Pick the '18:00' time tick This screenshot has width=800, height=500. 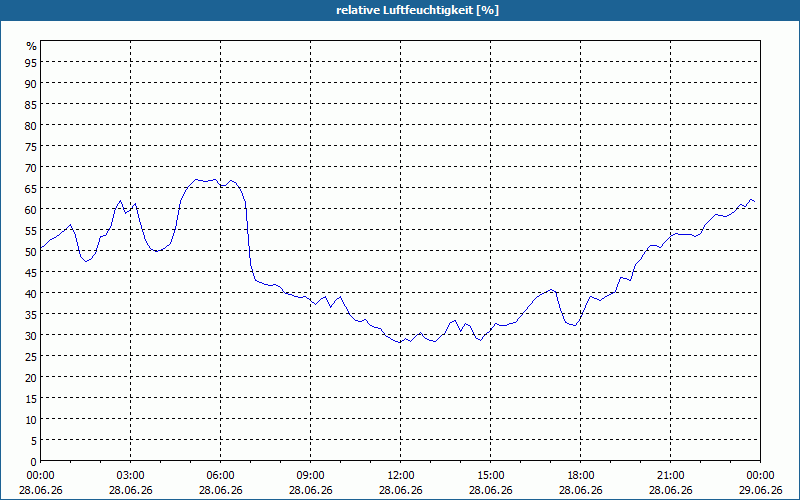[x=581, y=476]
